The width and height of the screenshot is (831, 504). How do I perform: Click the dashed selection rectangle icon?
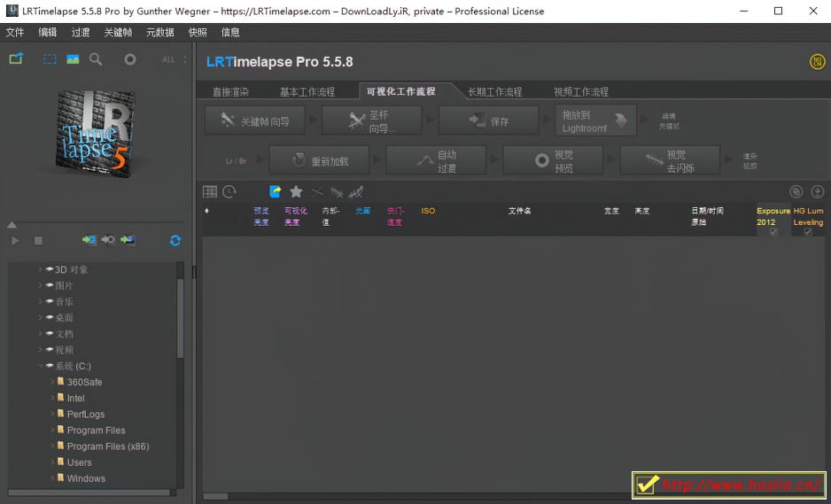click(x=50, y=59)
